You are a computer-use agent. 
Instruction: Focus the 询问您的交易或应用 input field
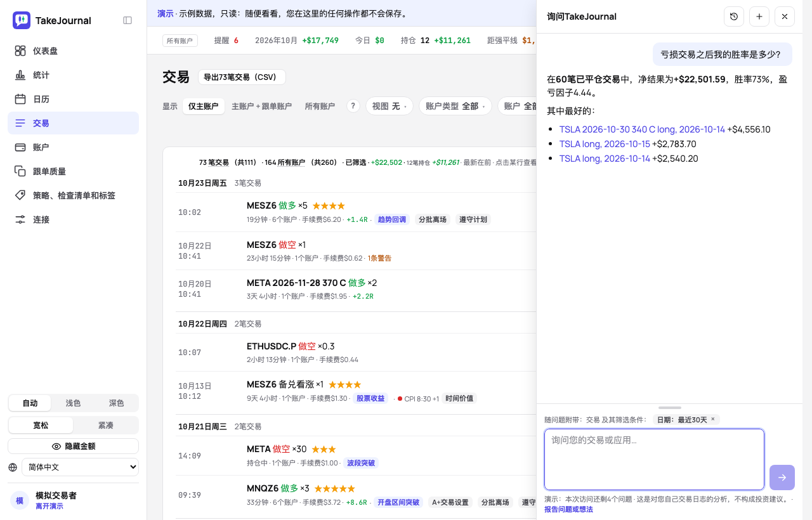[654, 460]
